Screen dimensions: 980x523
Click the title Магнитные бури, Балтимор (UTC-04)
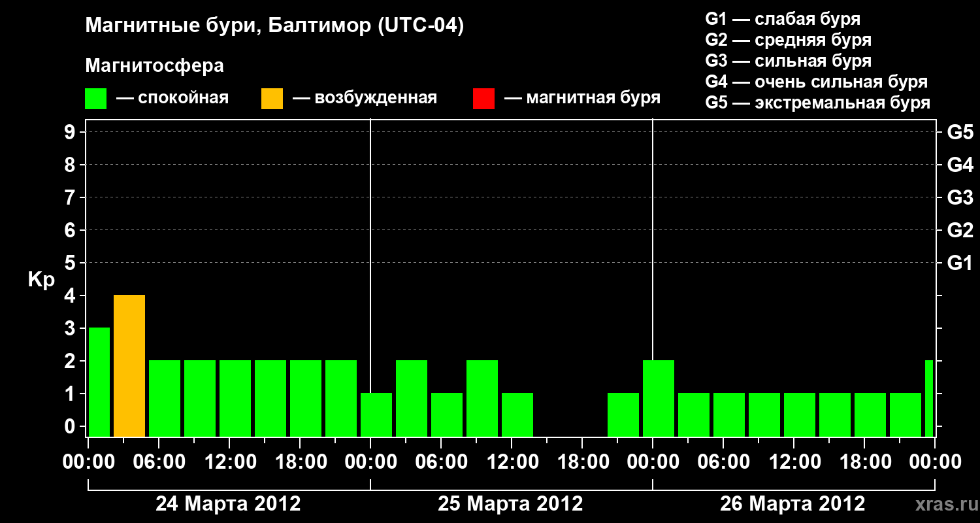coord(274,27)
